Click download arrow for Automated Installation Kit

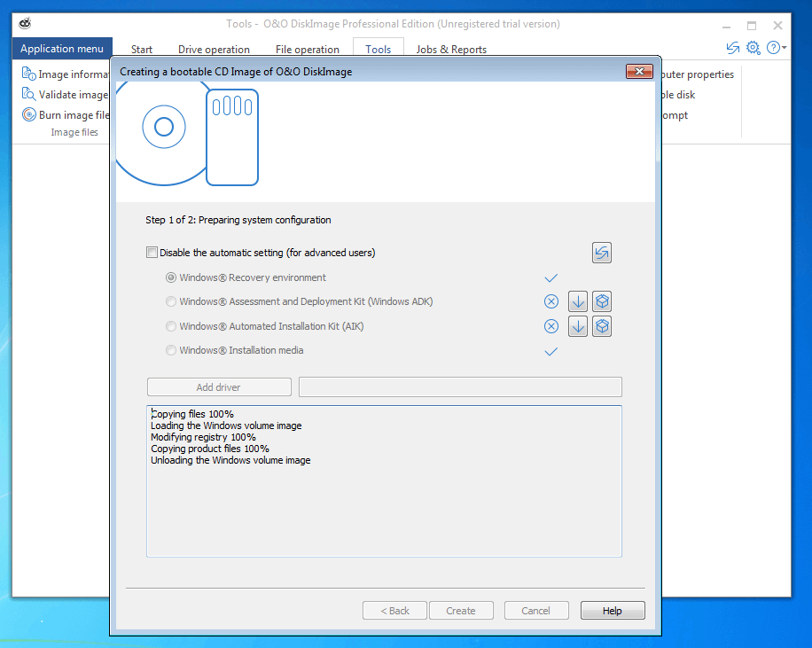click(578, 326)
